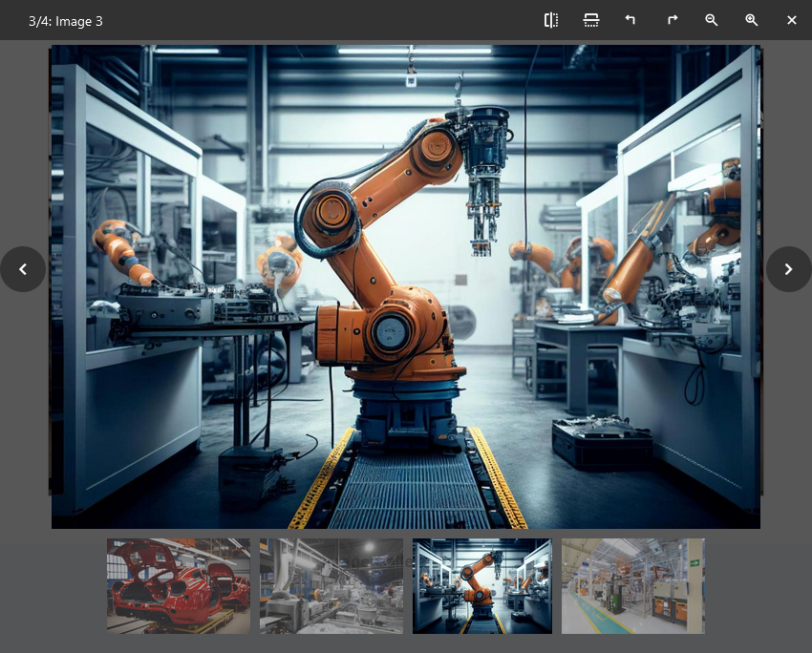Select the grayscale factory thumbnail
This screenshot has width=812, height=653.
point(331,586)
